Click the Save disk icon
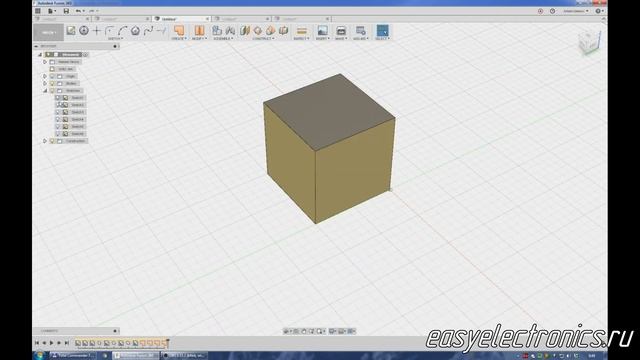Viewport: 640px width, 360px height. click(66, 11)
